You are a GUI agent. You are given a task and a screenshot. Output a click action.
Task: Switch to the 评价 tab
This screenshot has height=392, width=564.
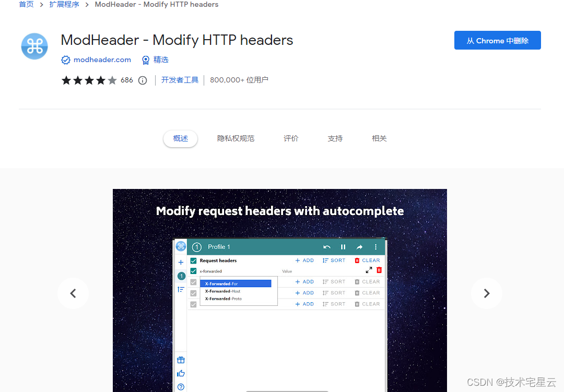[291, 138]
